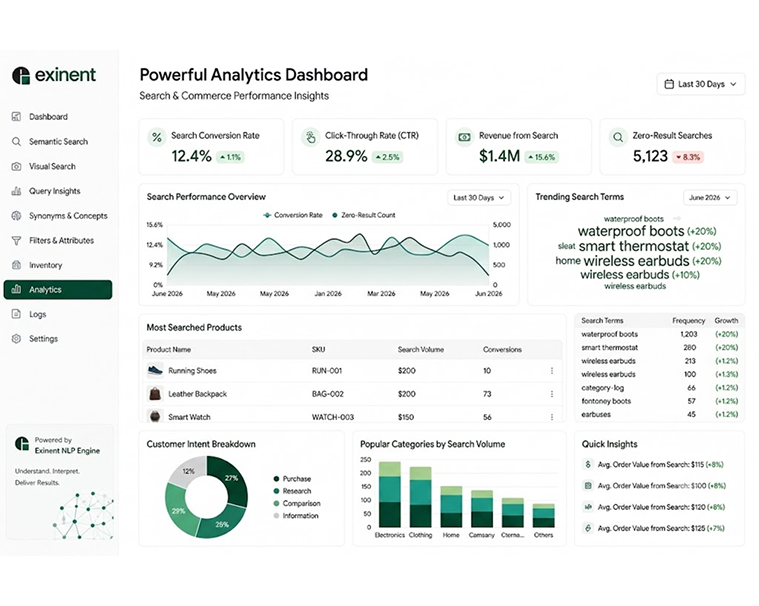This screenshot has height=606, width=759.
Task: Click the Dashboard sidebar icon
Action: pyautogui.click(x=16, y=117)
